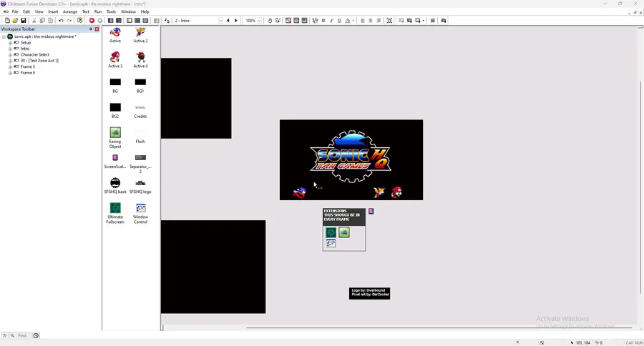Click the Cut scissors icon

(x=34, y=21)
